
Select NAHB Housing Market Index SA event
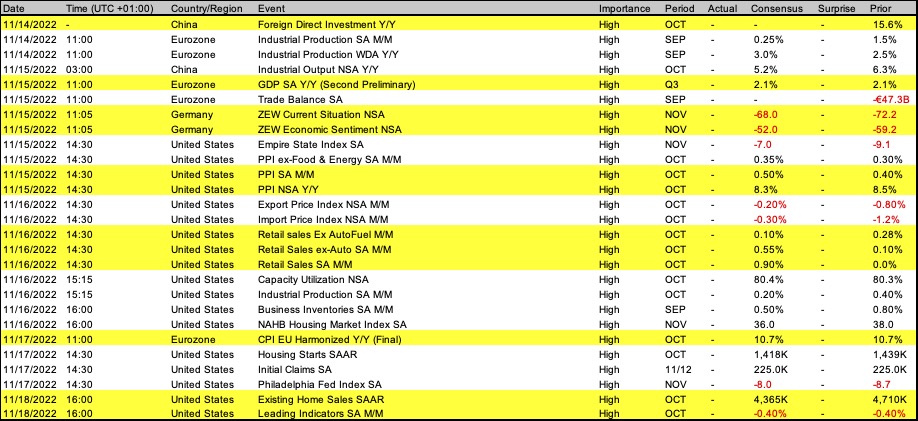(332, 324)
